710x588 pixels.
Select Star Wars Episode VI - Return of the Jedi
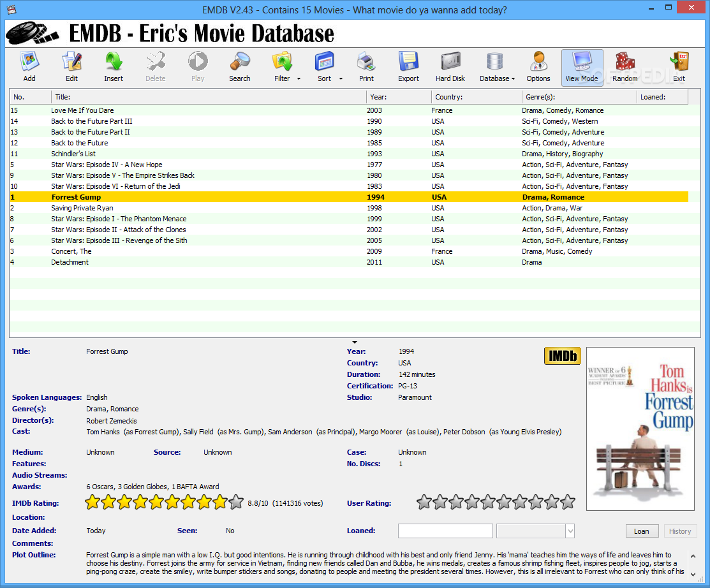(349, 186)
